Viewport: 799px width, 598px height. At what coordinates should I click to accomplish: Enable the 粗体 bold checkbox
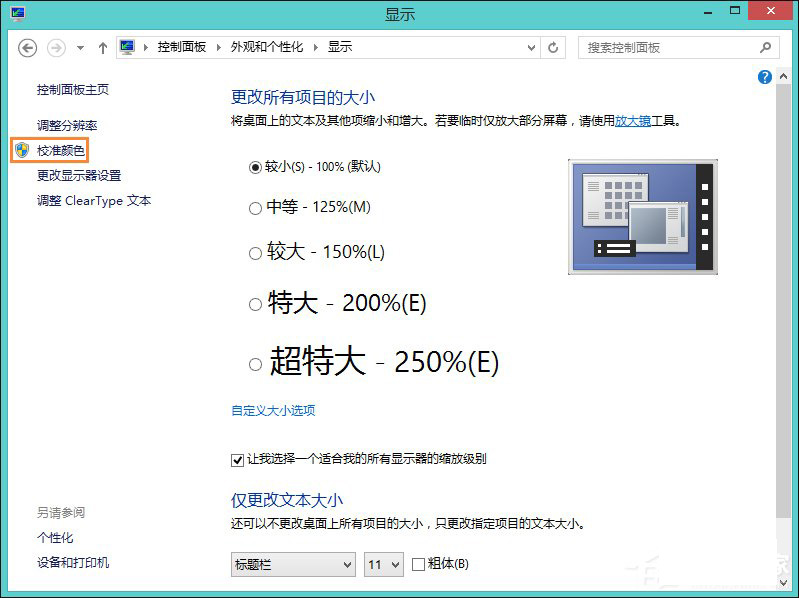[x=419, y=565]
